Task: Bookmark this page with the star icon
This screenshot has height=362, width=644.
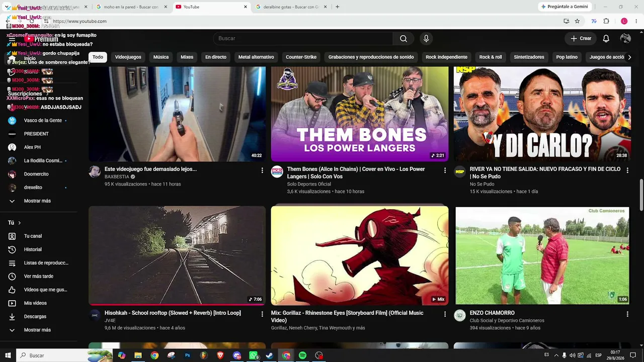Action: [577, 21]
